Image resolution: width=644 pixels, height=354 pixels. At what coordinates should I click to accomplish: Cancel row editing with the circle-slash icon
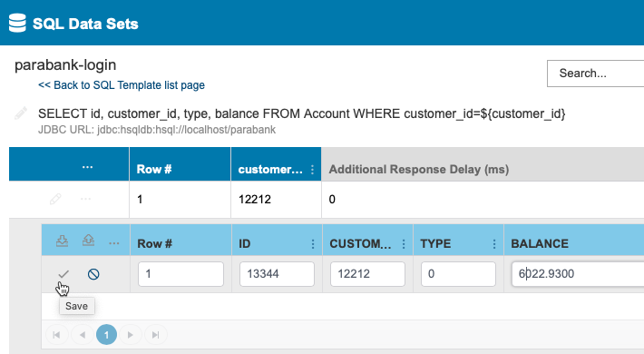click(x=93, y=274)
